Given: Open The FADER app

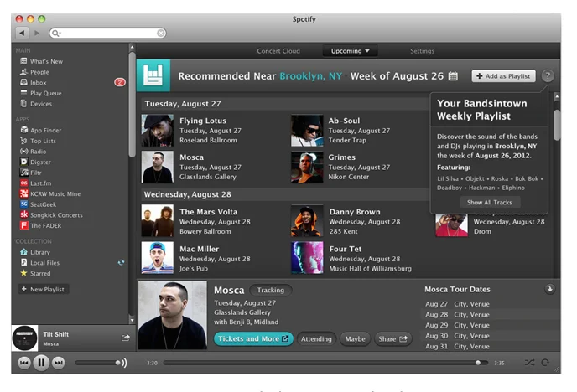Looking at the screenshot, I should pyautogui.click(x=45, y=226).
